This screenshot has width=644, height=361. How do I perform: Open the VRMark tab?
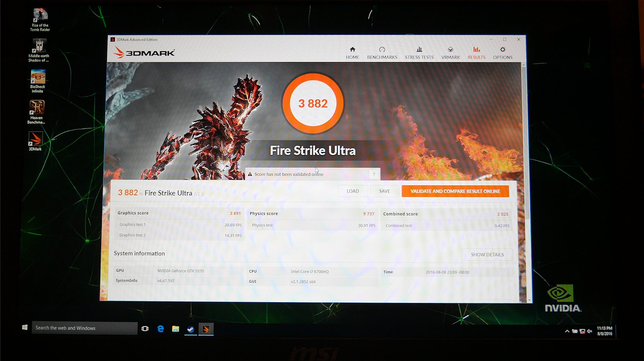pos(450,53)
